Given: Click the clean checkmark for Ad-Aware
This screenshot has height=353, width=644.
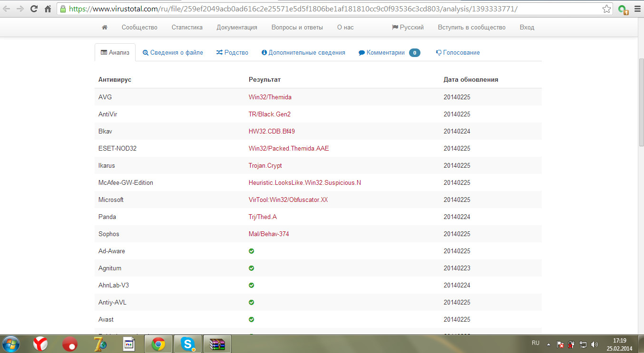Looking at the screenshot, I should (252, 251).
